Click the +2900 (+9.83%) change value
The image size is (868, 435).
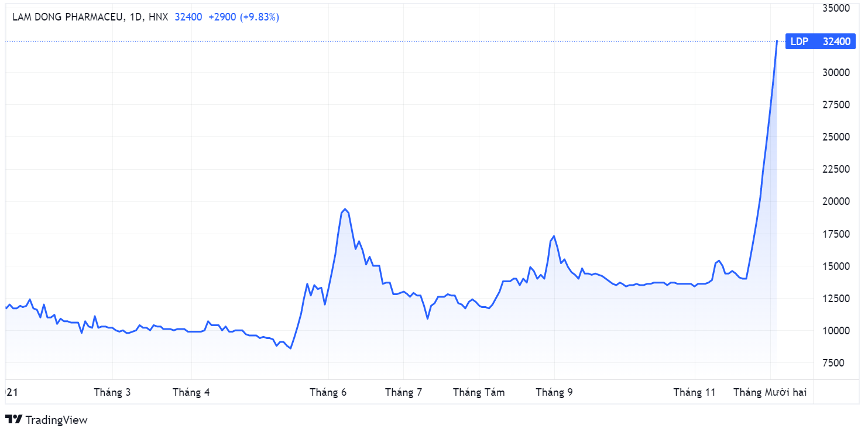243,17
